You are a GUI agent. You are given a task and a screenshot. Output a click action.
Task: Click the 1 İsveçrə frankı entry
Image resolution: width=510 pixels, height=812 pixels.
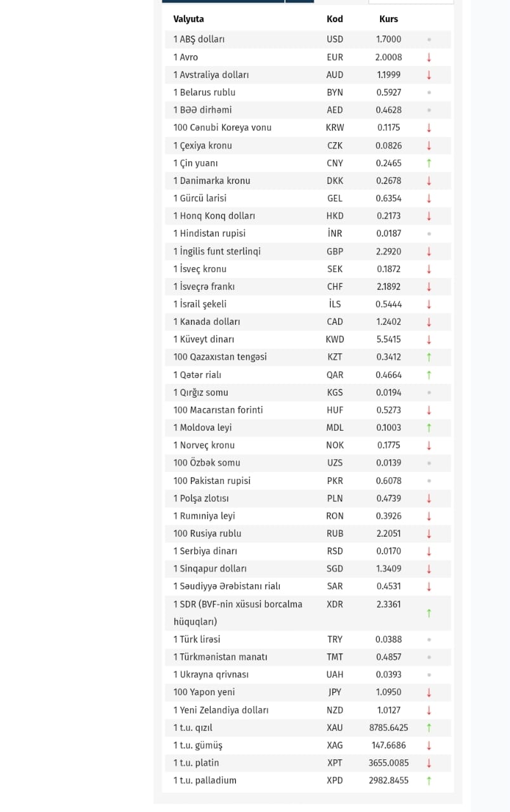tap(204, 287)
